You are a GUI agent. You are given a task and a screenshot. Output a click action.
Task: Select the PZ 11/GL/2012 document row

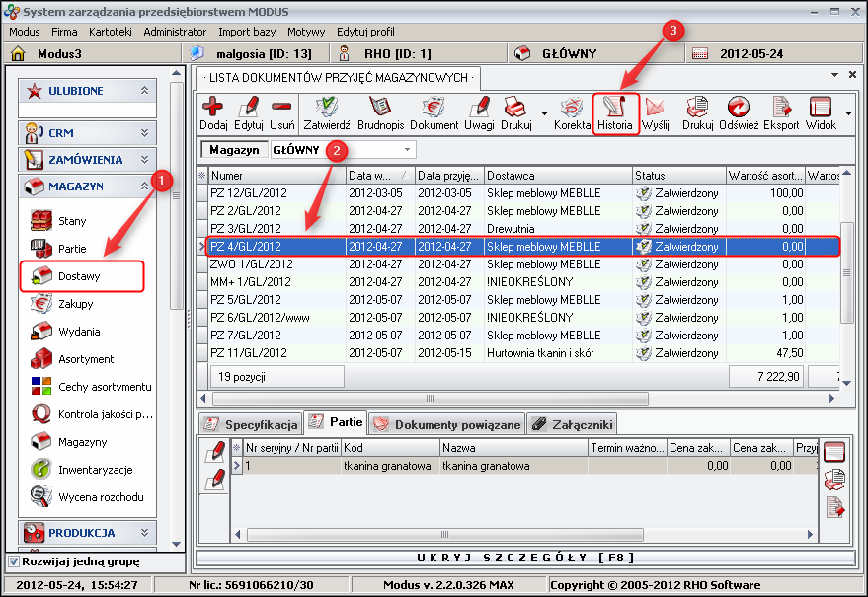248,353
